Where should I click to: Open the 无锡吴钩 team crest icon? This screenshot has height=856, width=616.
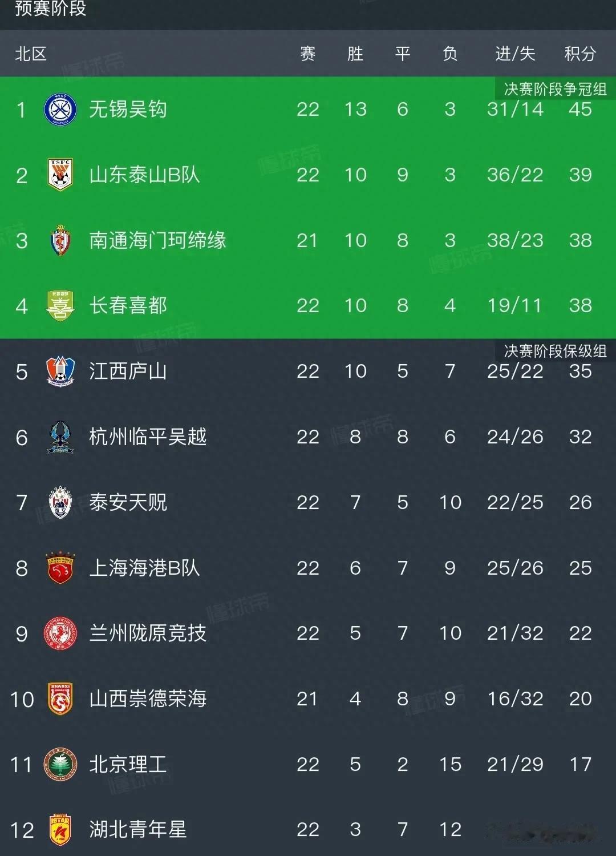pos(60,109)
